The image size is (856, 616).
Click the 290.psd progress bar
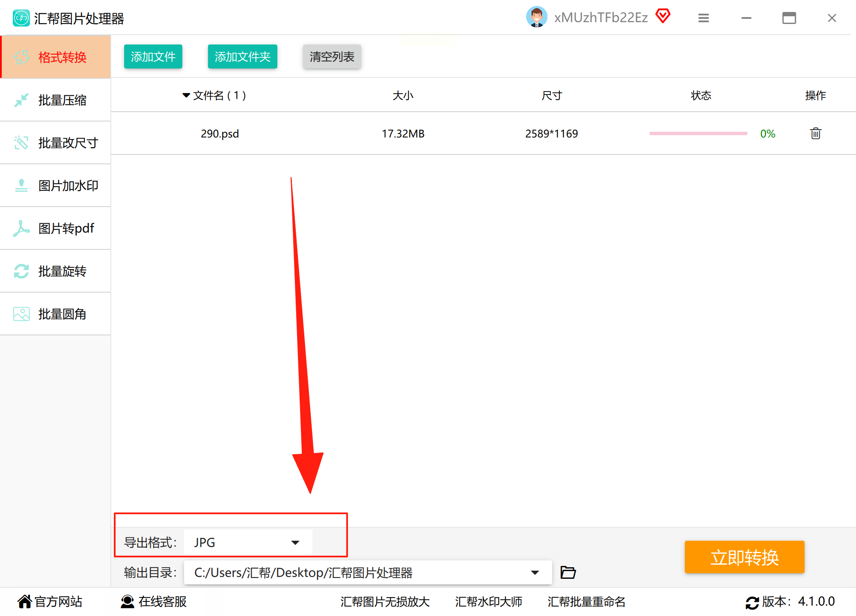[698, 133]
